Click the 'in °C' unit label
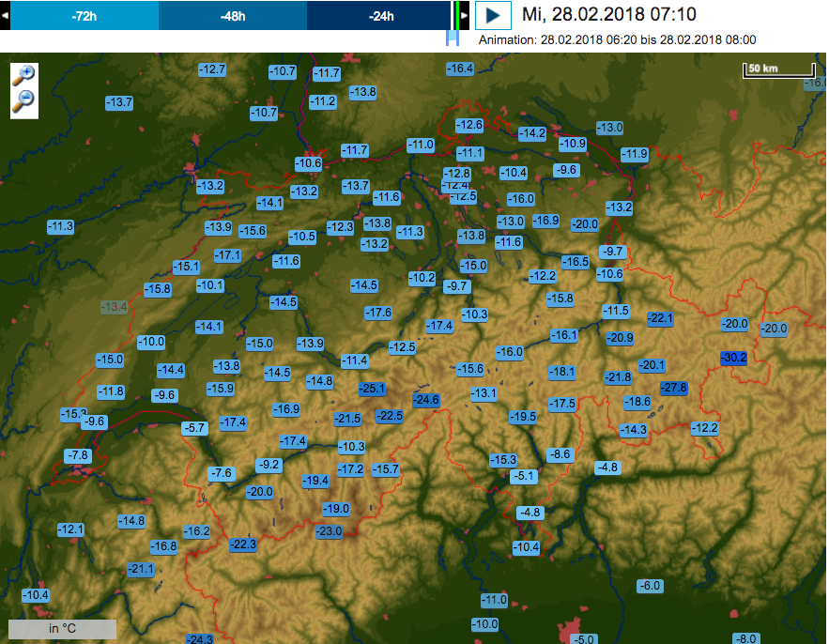Screen dimensions: 829x644 (62, 629)
